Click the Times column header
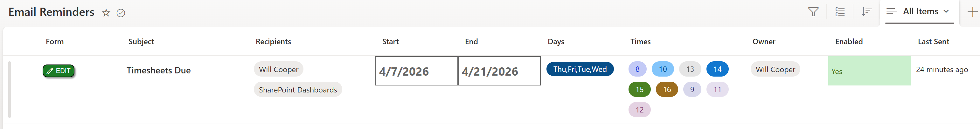Screen dimensions: 980x129 [x=640, y=42]
